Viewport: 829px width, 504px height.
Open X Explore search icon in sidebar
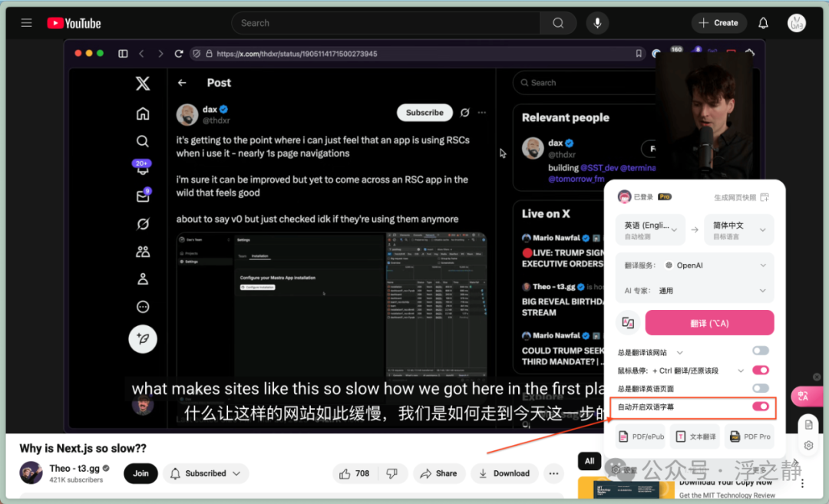[x=142, y=141]
